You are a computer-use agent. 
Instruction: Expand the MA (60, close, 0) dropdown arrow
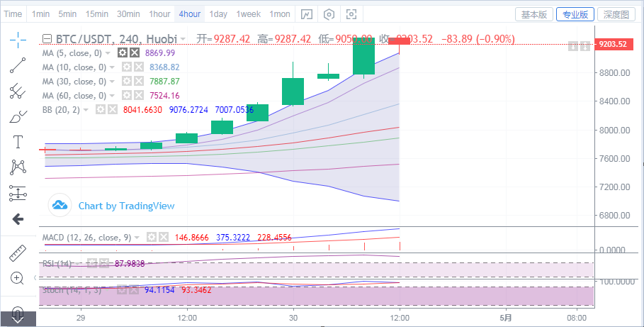click(113, 96)
